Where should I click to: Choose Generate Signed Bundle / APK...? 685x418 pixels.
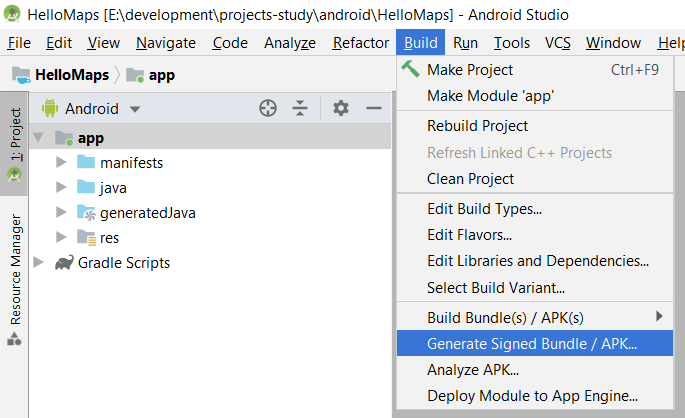pyautogui.click(x=535, y=344)
